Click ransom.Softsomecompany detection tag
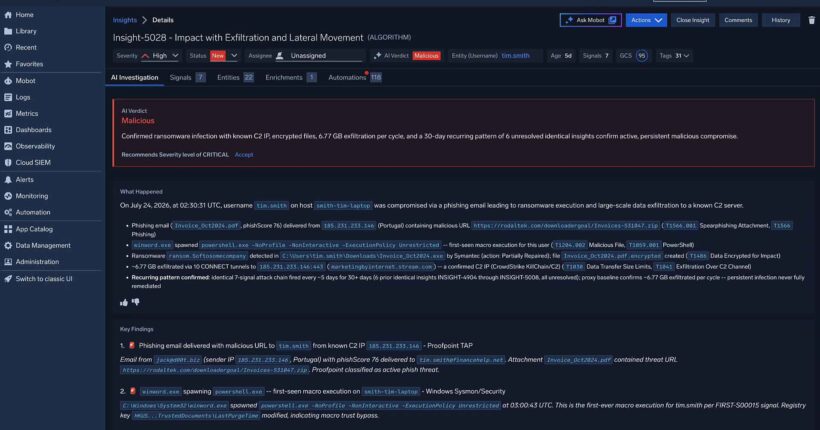The image size is (820, 430). pyautogui.click(x=207, y=256)
